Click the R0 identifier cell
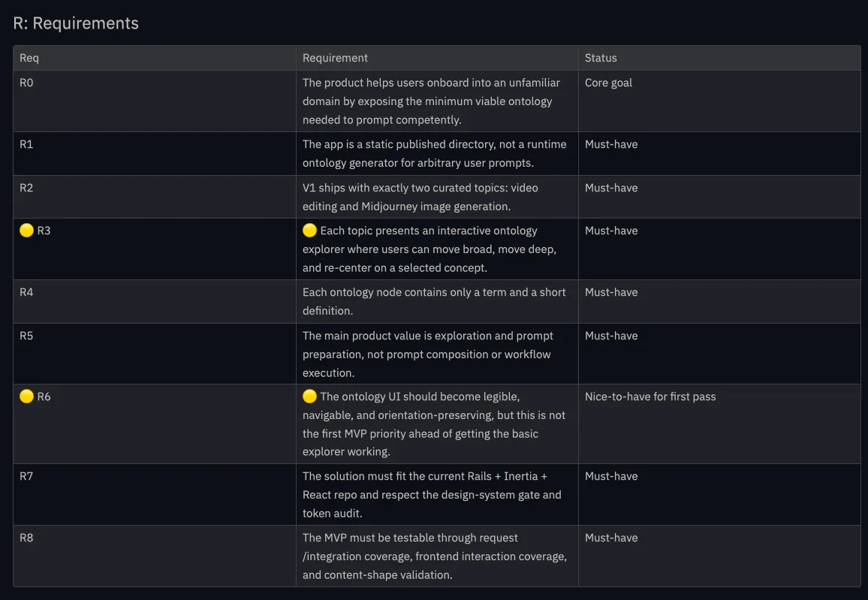This screenshot has height=600, width=868. click(26, 83)
